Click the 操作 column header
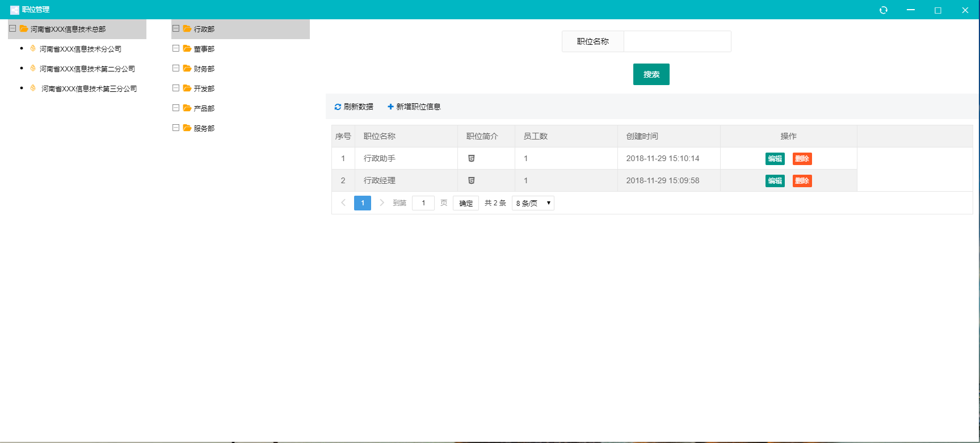This screenshot has width=980, height=443. click(789, 136)
